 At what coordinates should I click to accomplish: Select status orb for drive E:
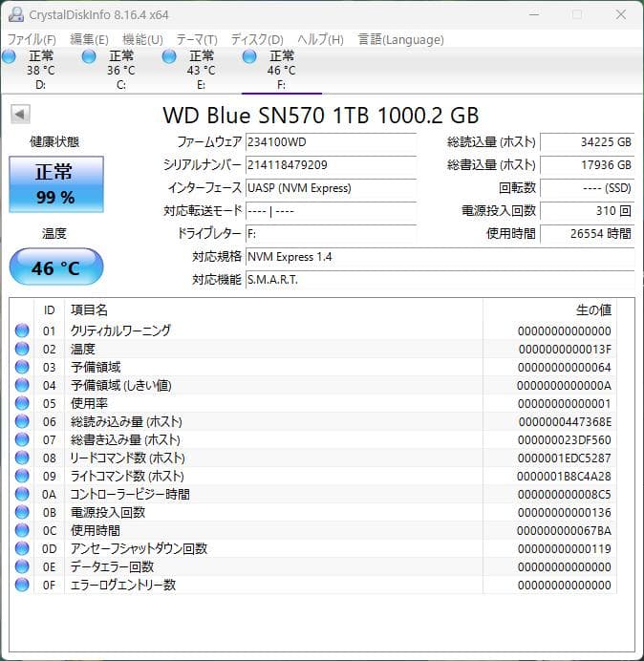click(169, 56)
